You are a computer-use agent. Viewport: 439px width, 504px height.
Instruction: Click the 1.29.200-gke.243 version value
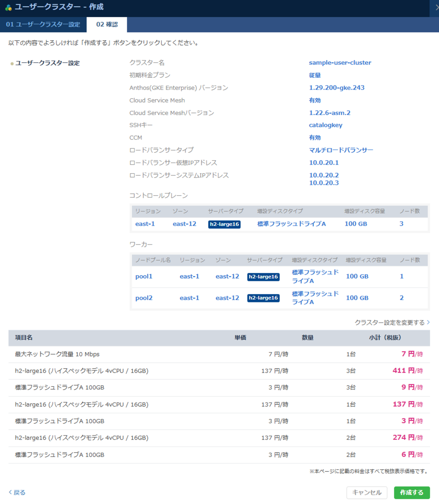pos(336,88)
